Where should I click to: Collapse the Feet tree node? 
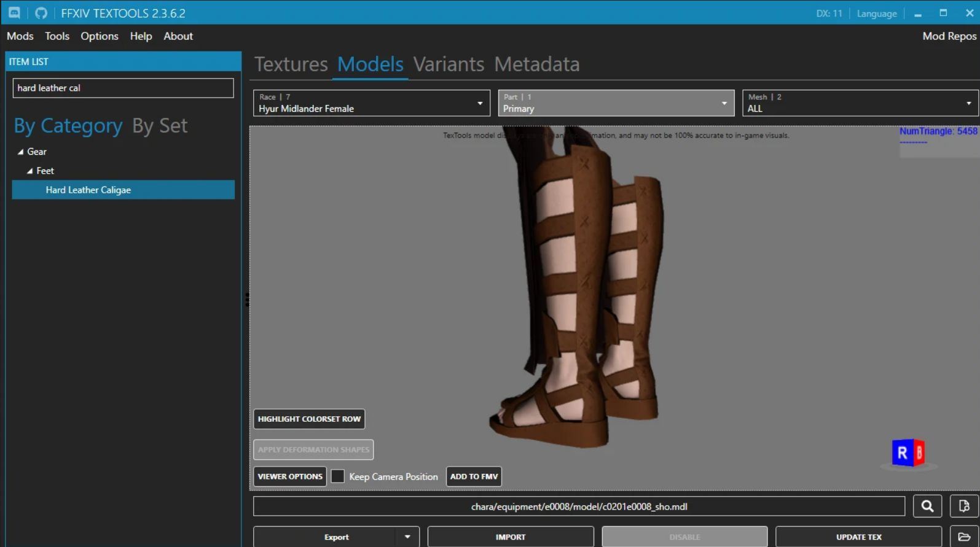pos(30,171)
